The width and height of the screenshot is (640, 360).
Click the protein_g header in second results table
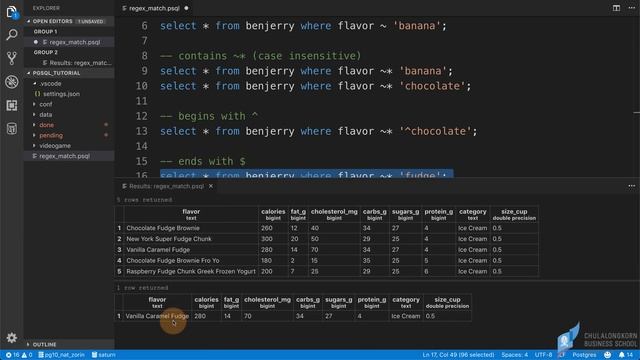(371, 302)
